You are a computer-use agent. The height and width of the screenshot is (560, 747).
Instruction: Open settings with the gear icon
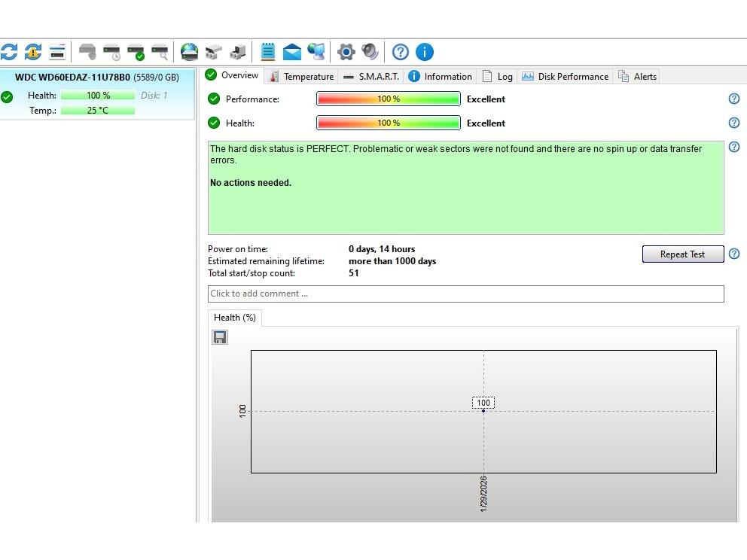pos(346,52)
